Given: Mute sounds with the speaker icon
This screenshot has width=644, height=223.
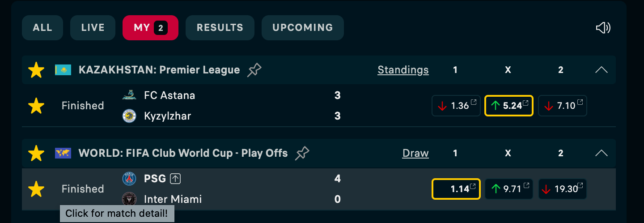Looking at the screenshot, I should click(x=603, y=28).
